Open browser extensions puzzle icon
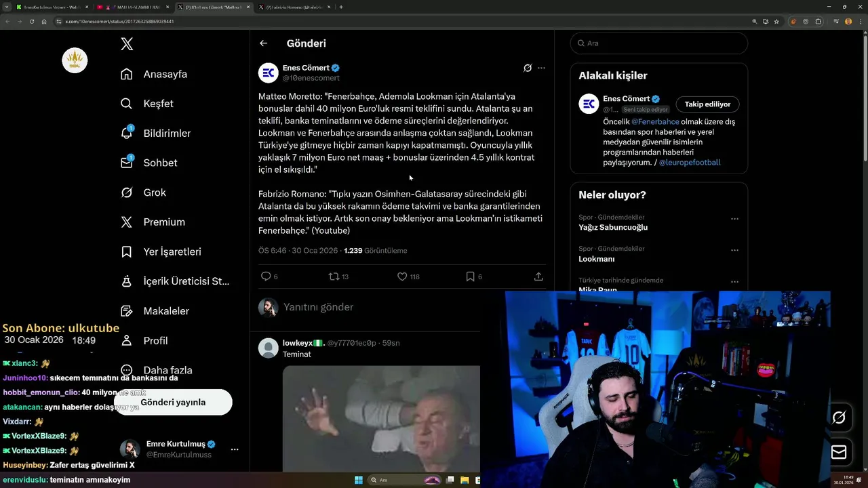 [818, 22]
